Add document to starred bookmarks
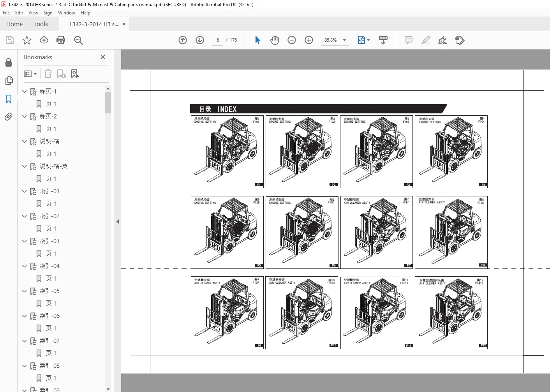The height and width of the screenshot is (392, 550). pyautogui.click(x=27, y=40)
